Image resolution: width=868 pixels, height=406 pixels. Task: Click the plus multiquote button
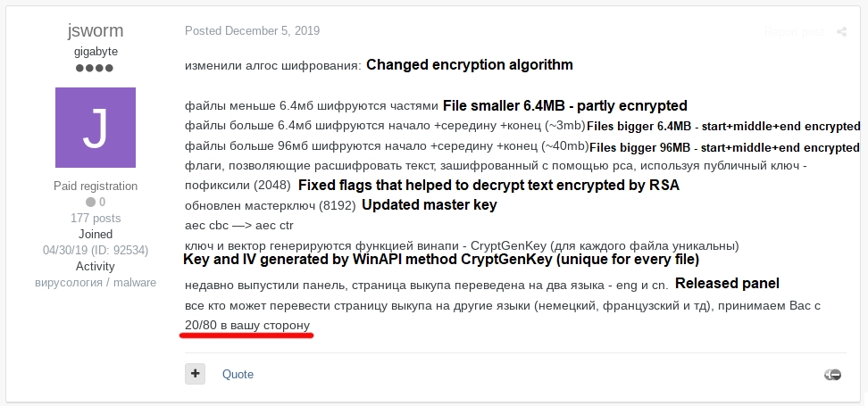click(195, 374)
